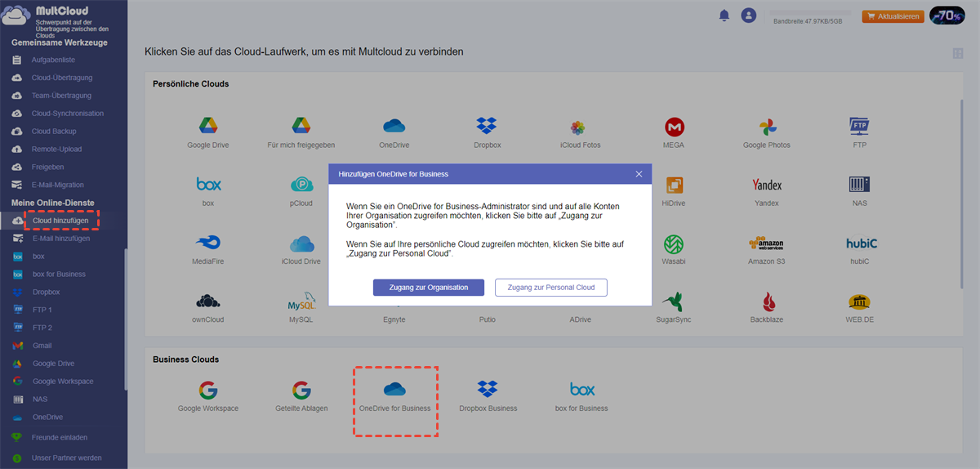Select OneDrive for Business cloud

click(394, 396)
